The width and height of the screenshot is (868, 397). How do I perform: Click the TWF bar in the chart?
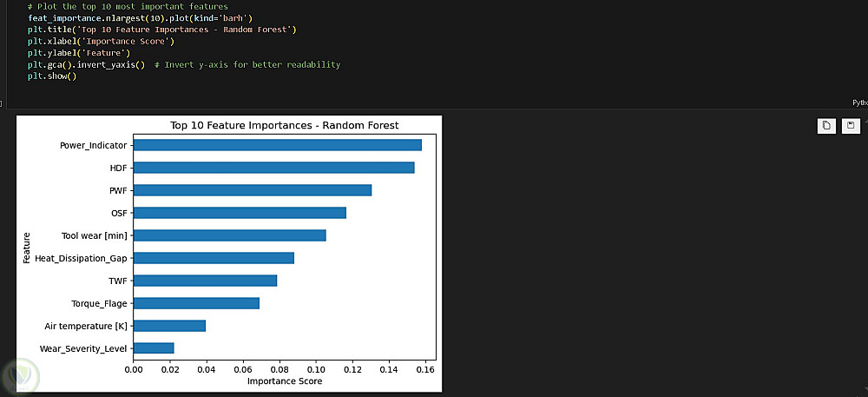[205, 281]
